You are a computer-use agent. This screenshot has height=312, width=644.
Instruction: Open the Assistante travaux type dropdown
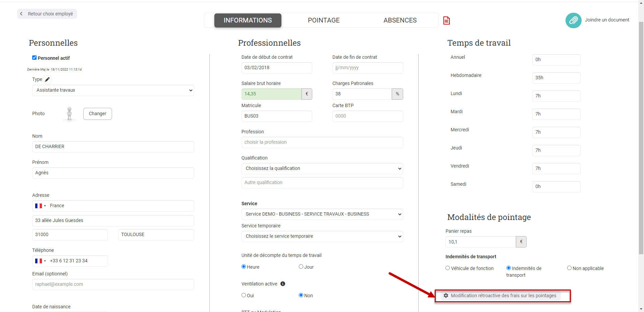click(113, 90)
